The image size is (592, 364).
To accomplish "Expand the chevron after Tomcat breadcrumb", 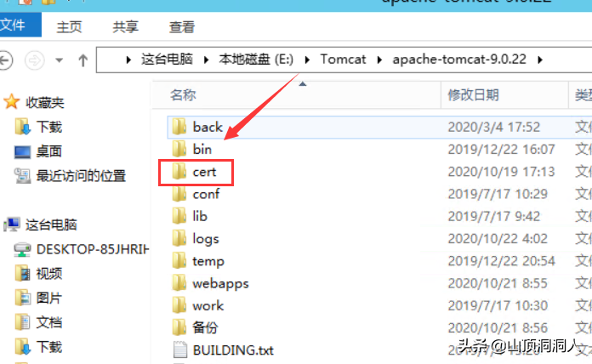I will (x=379, y=60).
